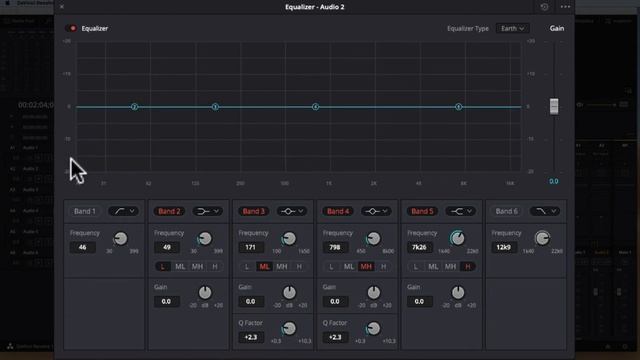Select node 2 on the EQ curve
This screenshot has width=640, height=360.
click(134, 107)
